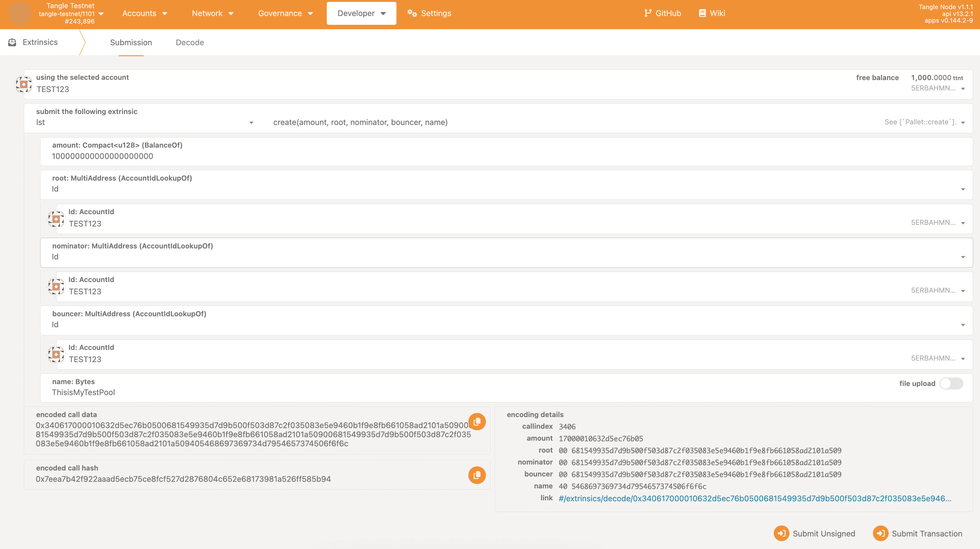The width and height of the screenshot is (980, 549).
Task: Click the Extrinsics envelope icon
Action: click(12, 42)
